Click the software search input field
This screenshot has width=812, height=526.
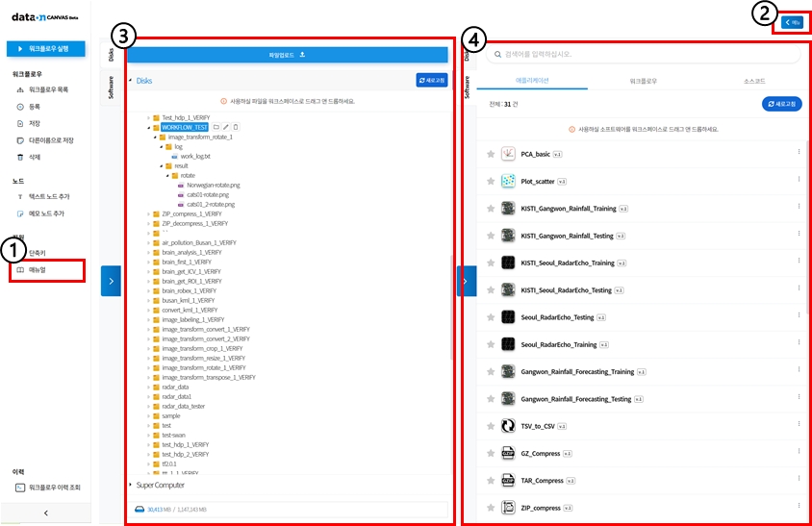point(640,55)
